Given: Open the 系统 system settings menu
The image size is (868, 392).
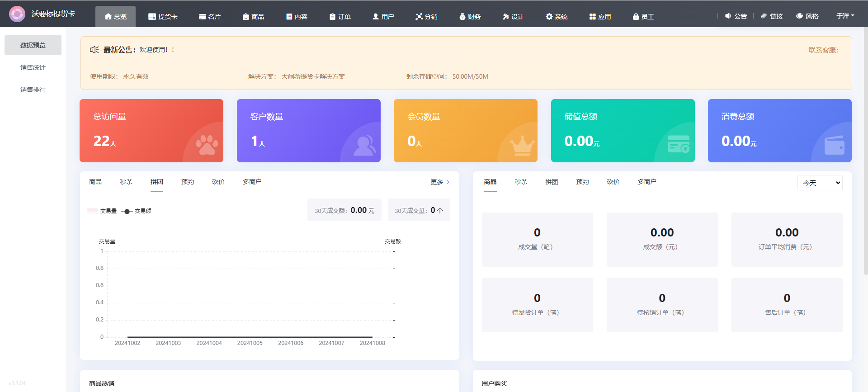Looking at the screenshot, I should (x=557, y=17).
